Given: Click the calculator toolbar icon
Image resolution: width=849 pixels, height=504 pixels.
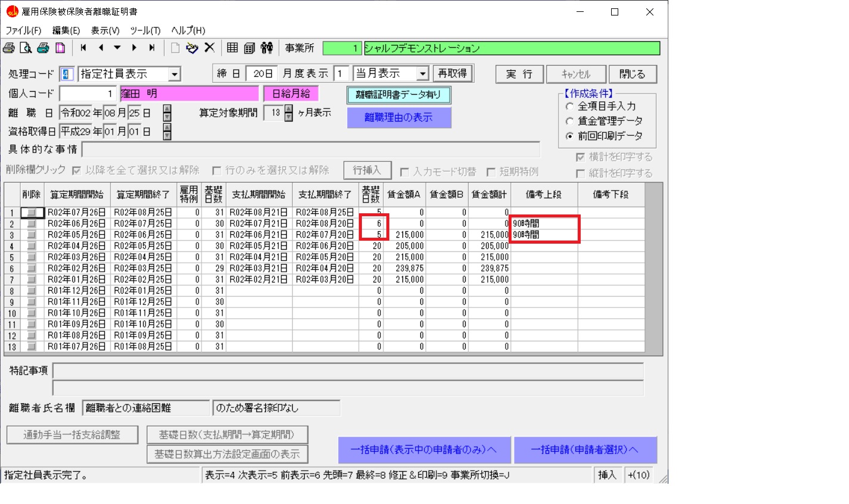Looking at the screenshot, I should click(250, 48).
